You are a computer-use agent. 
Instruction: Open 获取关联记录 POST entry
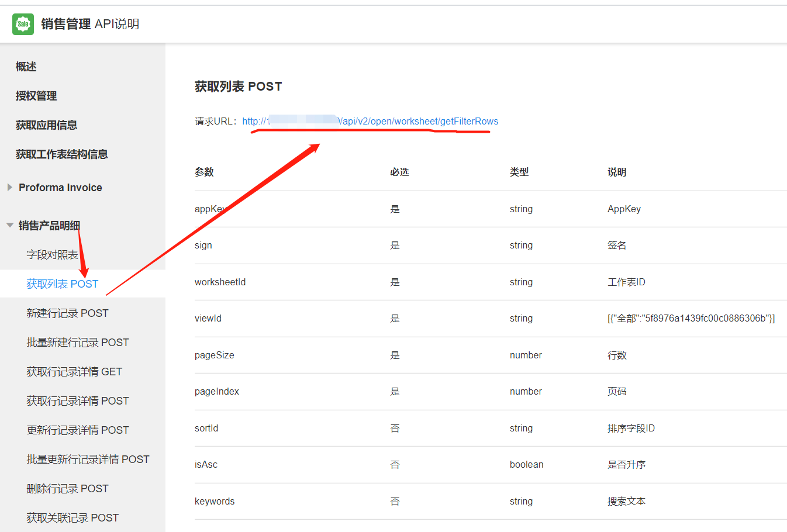click(x=73, y=518)
